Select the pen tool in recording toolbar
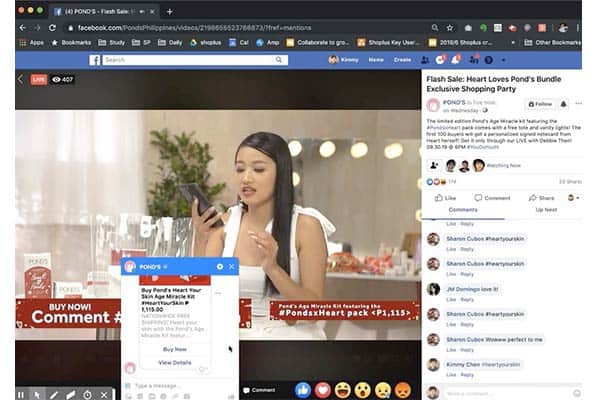This screenshot has height=400, width=600. click(x=54, y=395)
